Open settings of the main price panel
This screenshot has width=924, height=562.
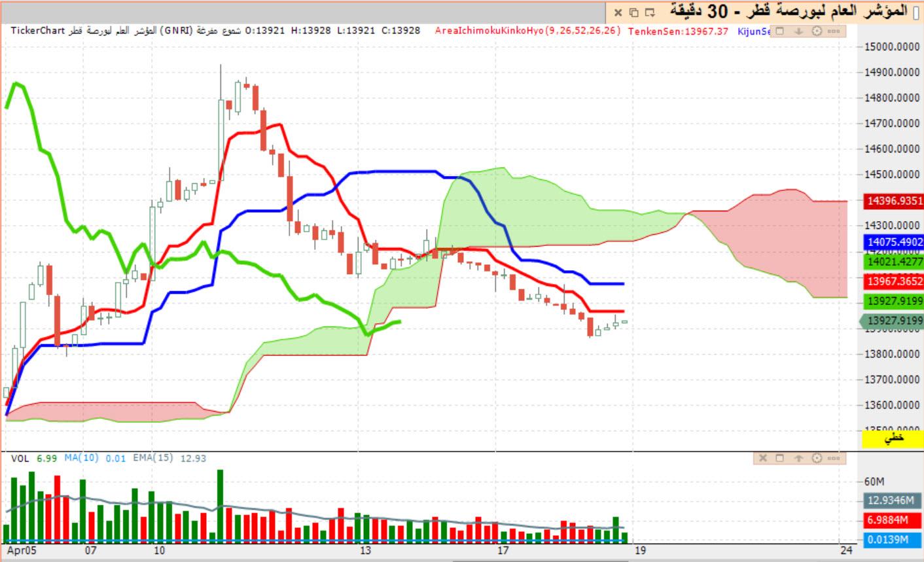coord(817,31)
